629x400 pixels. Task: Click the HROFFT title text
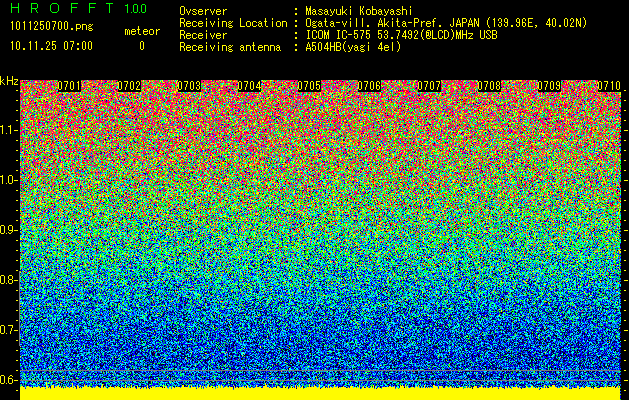62,8
